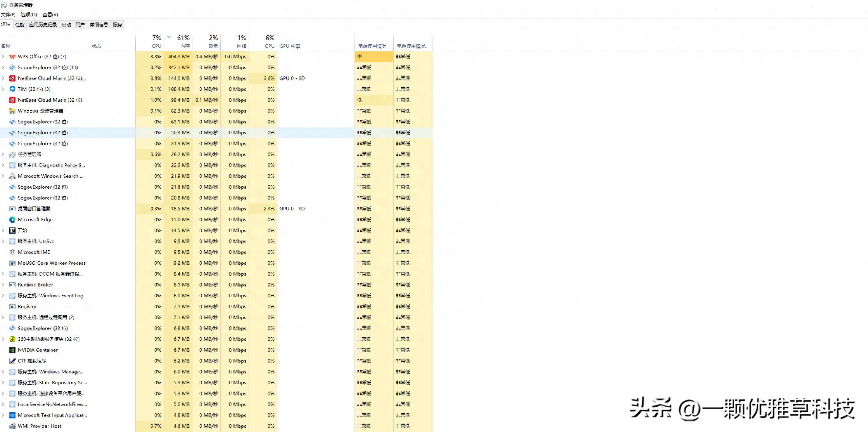868x432 pixels.
Task: Select the Windows 资源管理器 folder icon
Action: coord(12,111)
